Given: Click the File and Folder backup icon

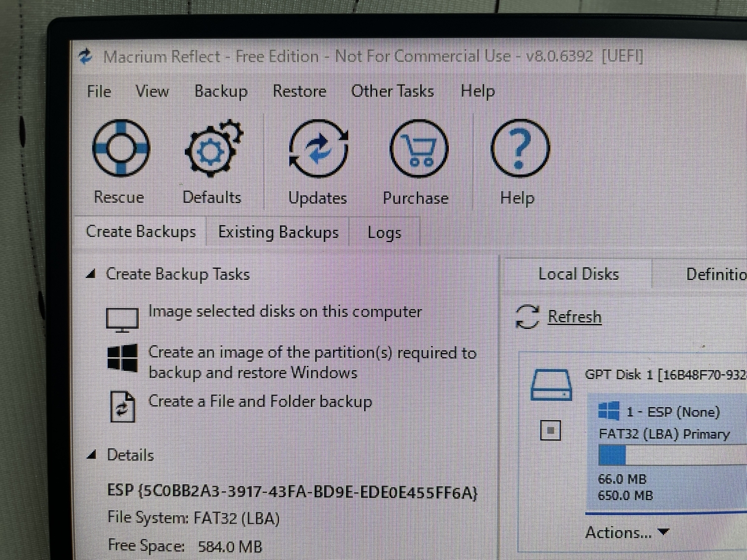Looking at the screenshot, I should click(x=122, y=406).
